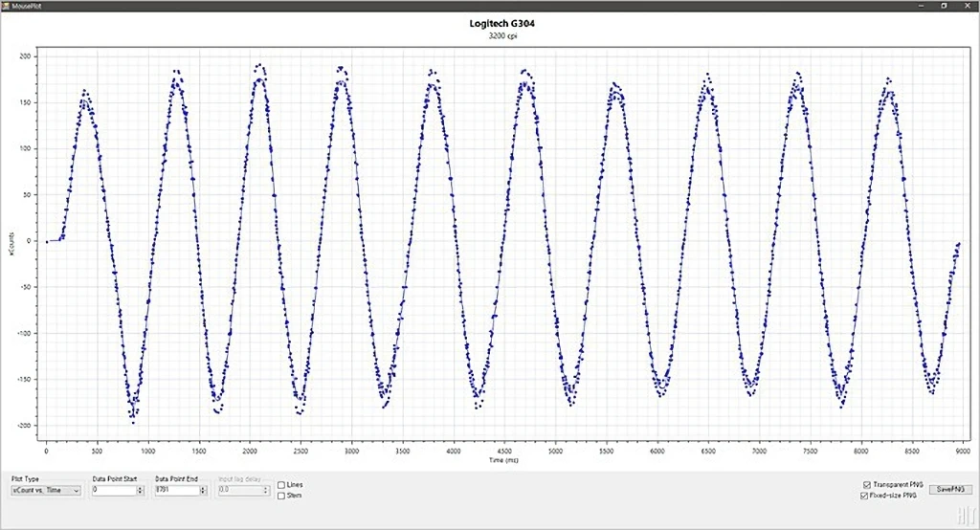
Task: Uncheck the Transparent PNG option
Action: [867, 485]
